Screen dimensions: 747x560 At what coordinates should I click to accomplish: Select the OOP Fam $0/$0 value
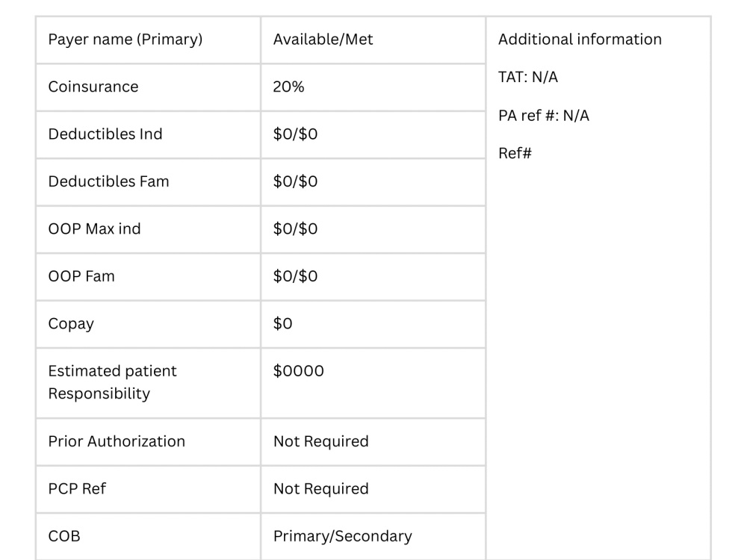(x=295, y=276)
